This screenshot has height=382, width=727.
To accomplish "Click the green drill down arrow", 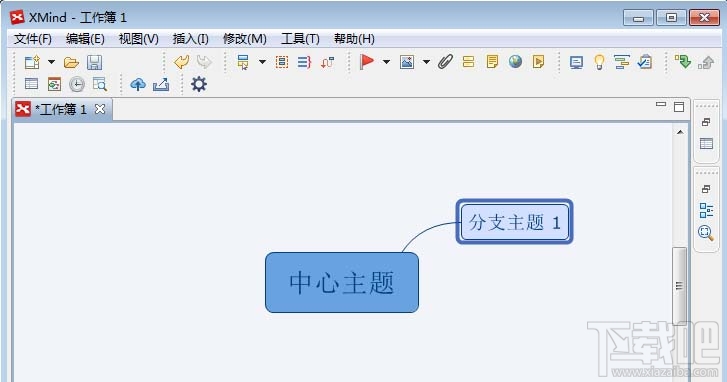I will pos(682,61).
